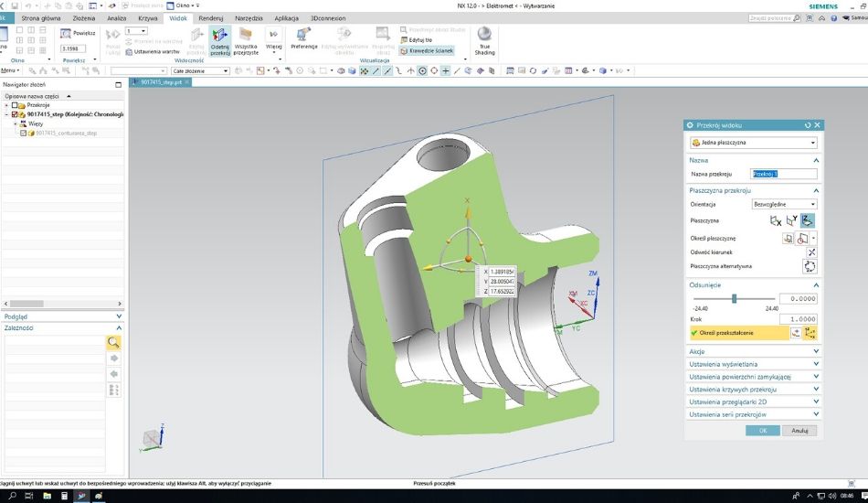
Task: Click the Krok step field 1.0000
Action: pos(799,319)
